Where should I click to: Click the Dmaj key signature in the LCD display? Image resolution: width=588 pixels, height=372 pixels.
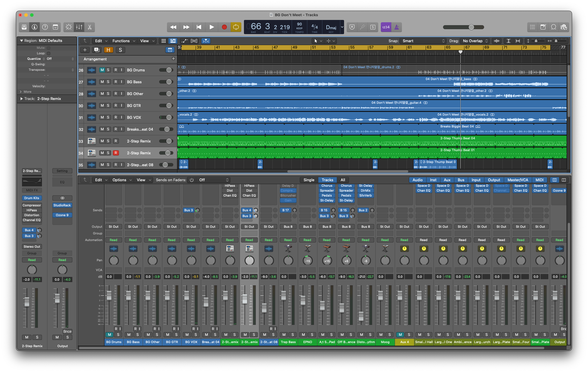[x=331, y=27]
